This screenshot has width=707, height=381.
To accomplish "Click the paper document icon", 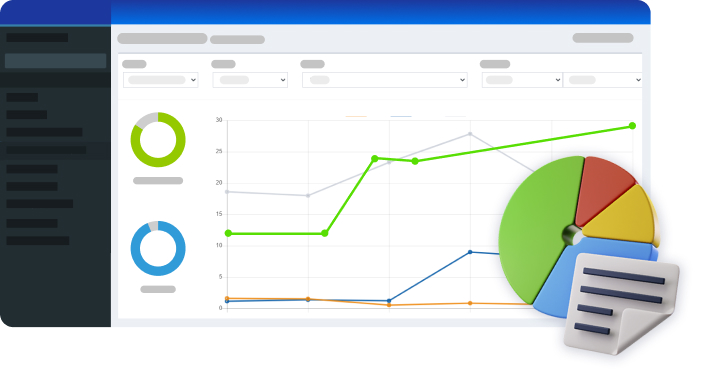I will tap(621, 303).
